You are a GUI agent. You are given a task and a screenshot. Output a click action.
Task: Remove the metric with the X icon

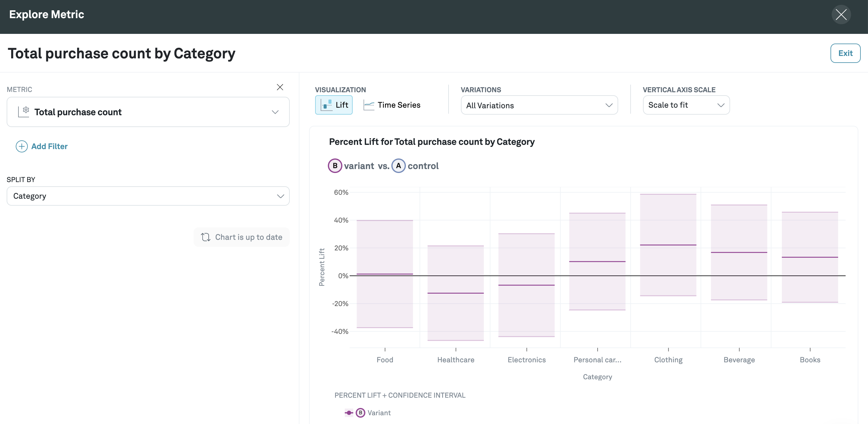point(280,87)
